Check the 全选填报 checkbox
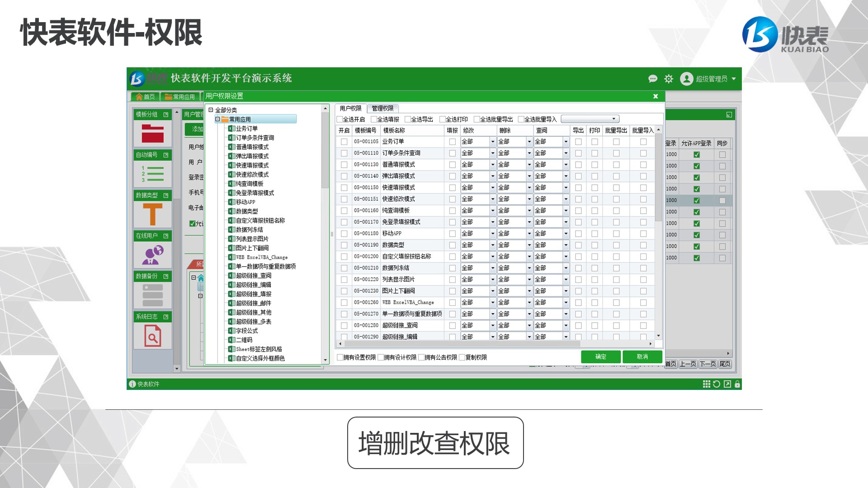The width and height of the screenshot is (868, 488). click(374, 119)
